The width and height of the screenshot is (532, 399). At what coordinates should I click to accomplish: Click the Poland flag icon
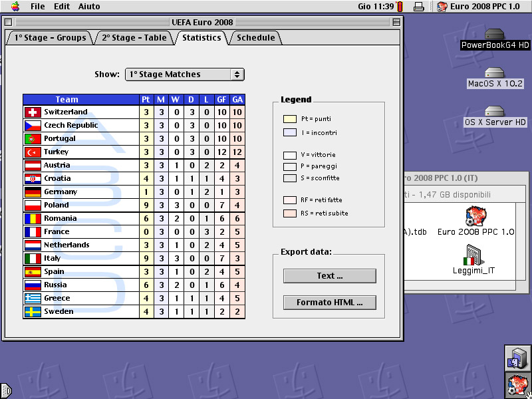[33, 205]
